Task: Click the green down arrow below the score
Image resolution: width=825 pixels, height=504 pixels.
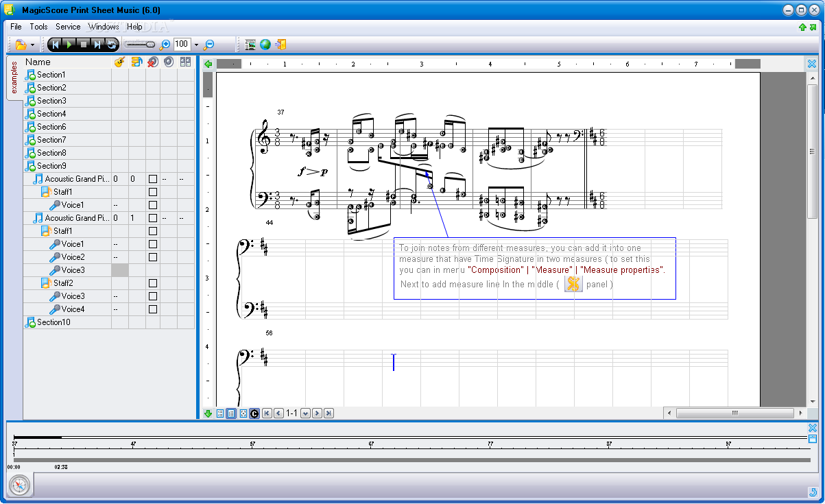Action: tap(208, 413)
